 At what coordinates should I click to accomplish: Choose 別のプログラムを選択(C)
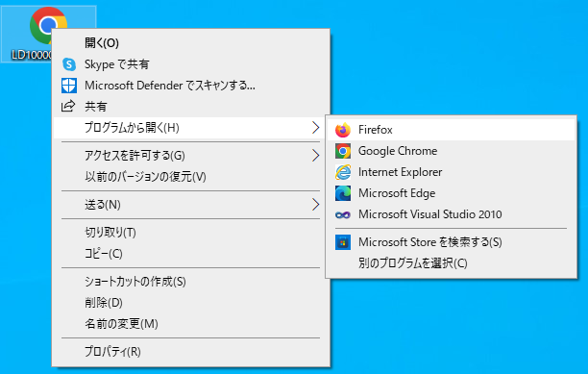coord(452,263)
